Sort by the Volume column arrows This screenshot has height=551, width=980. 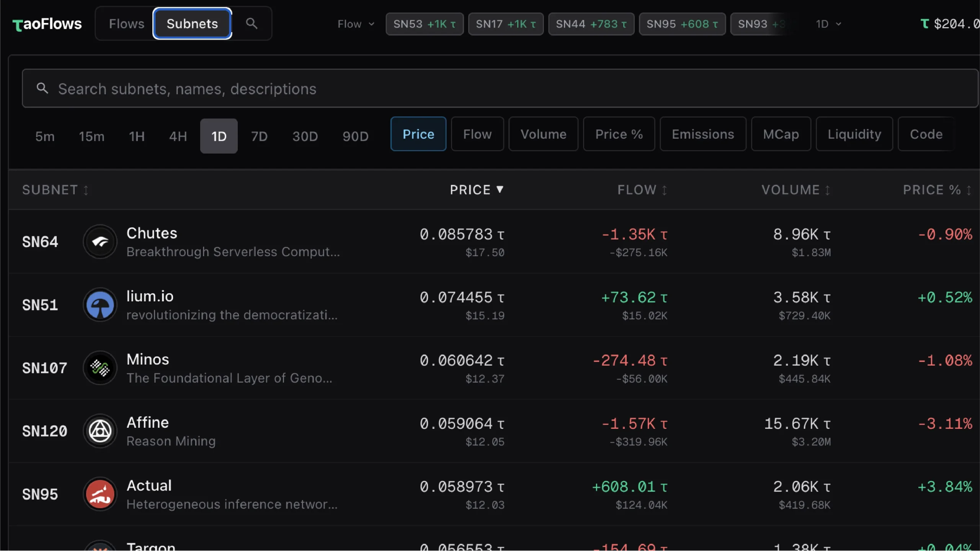[x=827, y=190]
